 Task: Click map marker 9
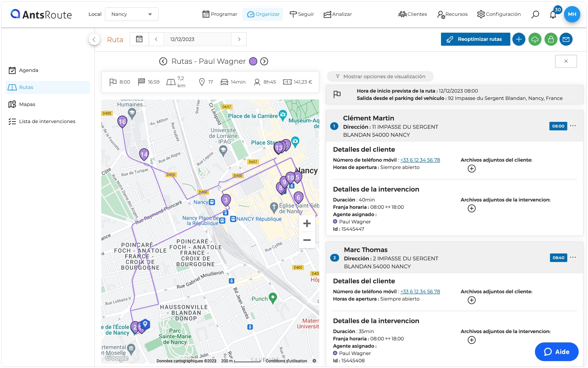tap(284, 182)
